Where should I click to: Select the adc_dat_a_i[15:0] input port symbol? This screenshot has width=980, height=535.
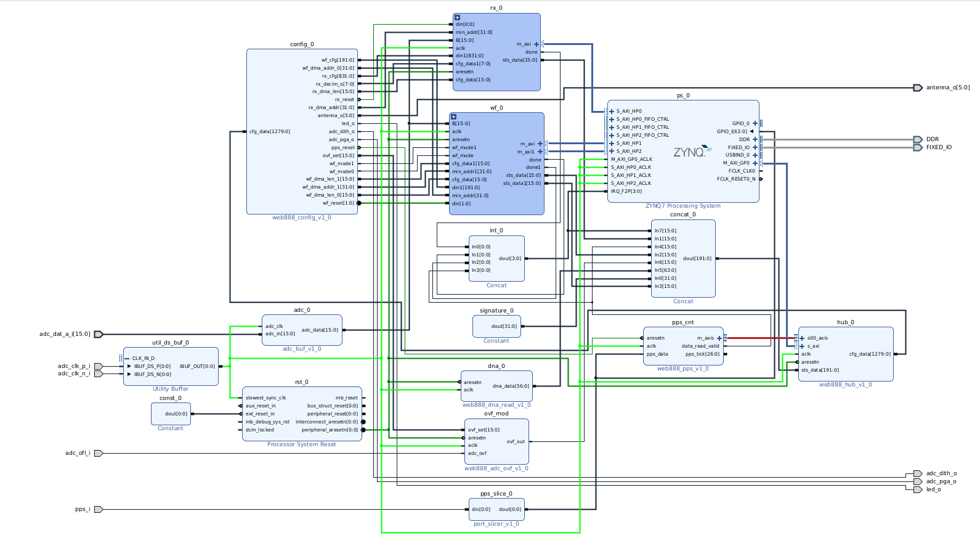99,334
